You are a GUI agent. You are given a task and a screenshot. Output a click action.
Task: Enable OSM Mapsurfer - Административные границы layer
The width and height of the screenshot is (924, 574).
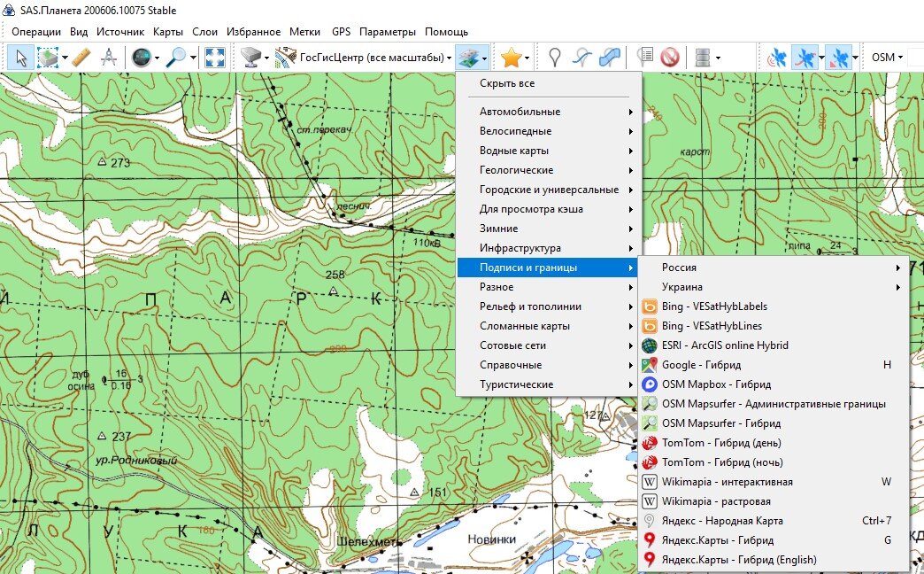click(774, 404)
